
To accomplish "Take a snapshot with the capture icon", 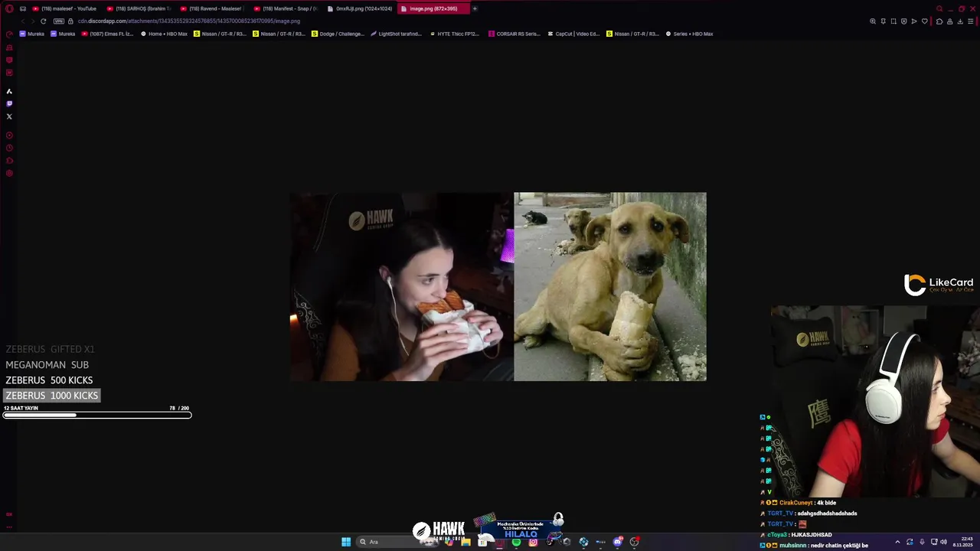I will (893, 21).
